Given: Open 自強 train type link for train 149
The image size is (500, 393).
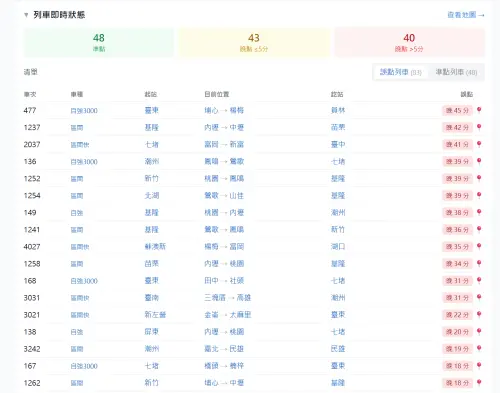Looking at the screenshot, I should click(77, 213).
